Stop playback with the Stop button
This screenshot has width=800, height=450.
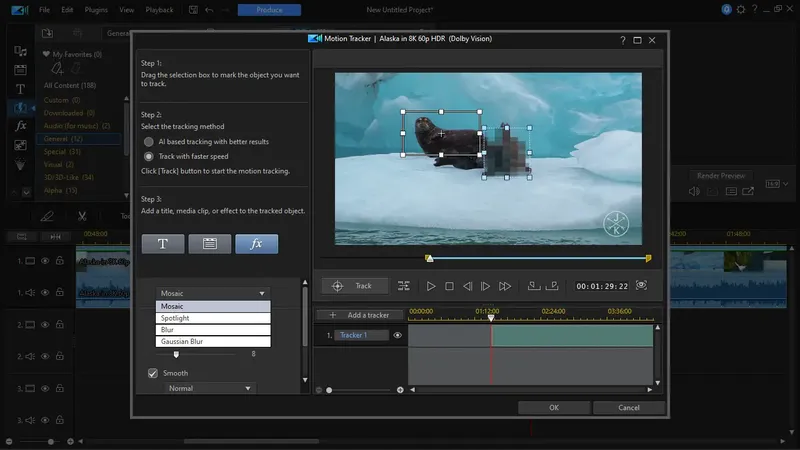[449, 286]
